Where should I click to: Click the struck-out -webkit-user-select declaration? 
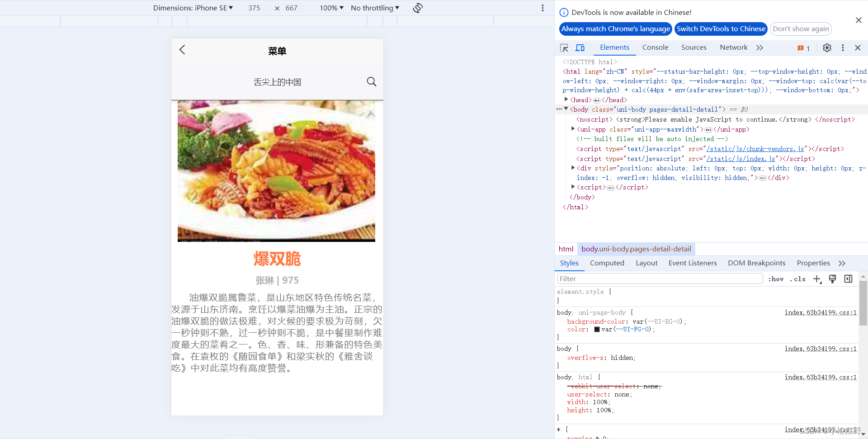[614, 386]
